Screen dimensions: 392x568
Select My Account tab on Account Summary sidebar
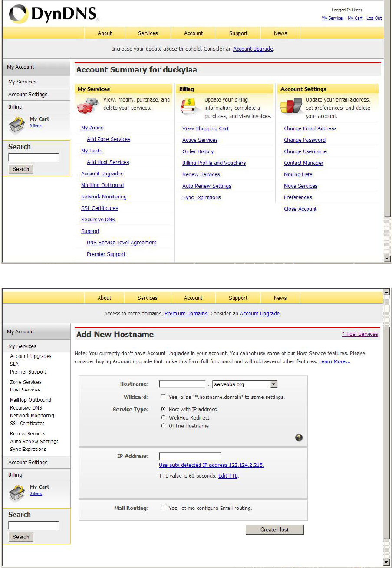[36, 67]
